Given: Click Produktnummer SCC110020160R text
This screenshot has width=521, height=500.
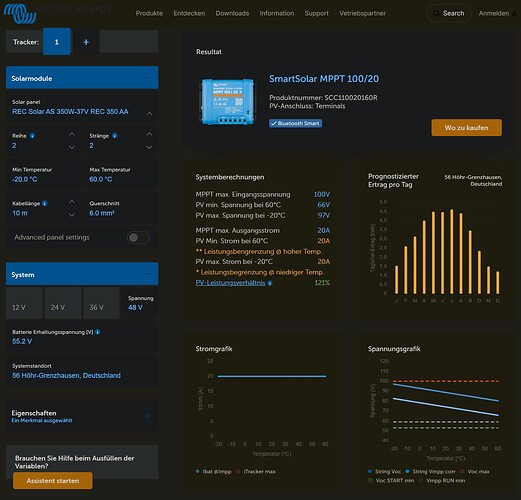Looking at the screenshot, I should (x=323, y=98).
